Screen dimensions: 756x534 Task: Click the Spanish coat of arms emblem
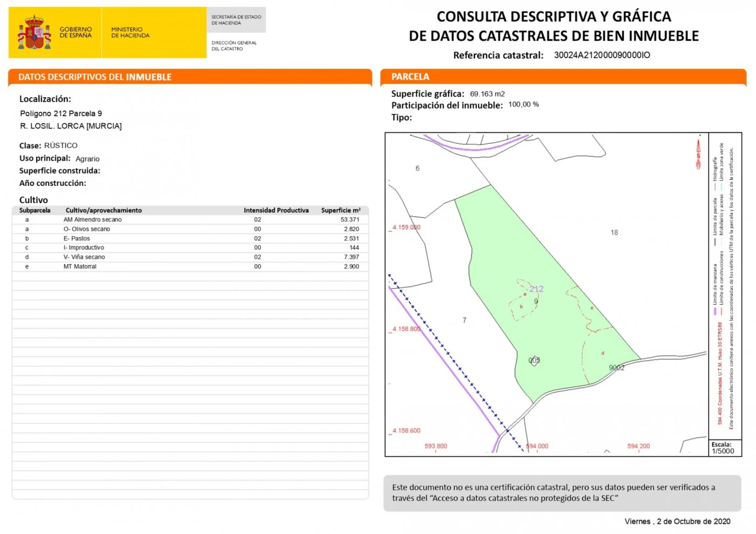click(35, 33)
